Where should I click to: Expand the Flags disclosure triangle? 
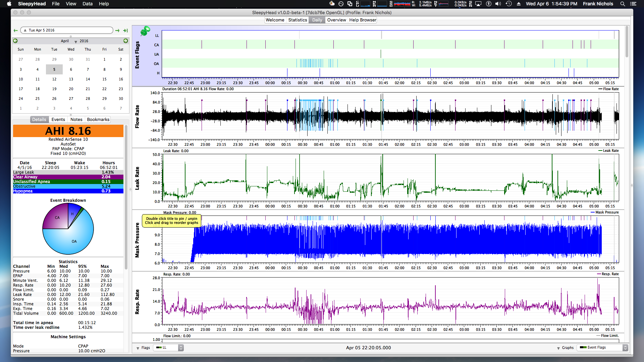138,348
